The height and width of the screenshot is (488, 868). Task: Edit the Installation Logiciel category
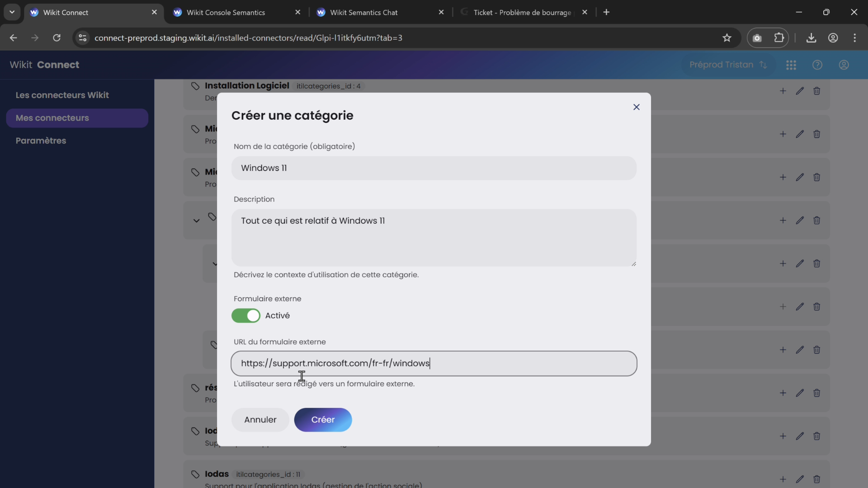pos(800,91)
